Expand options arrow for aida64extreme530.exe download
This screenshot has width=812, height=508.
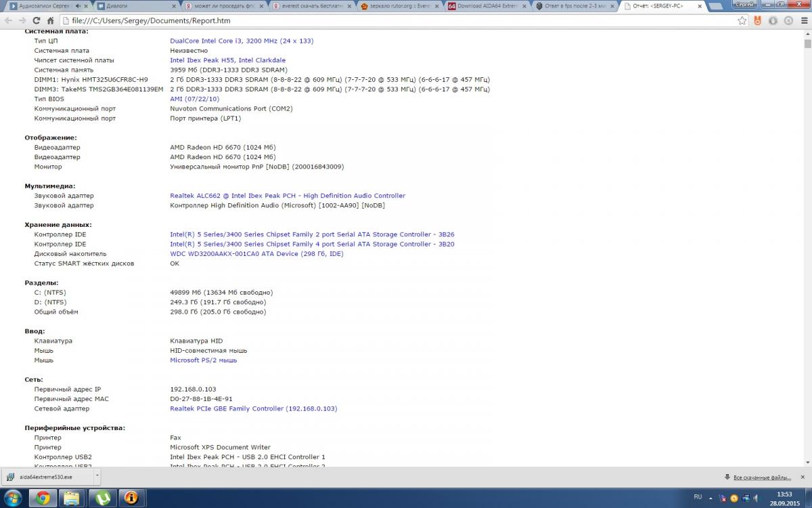(x=96, y=477)
